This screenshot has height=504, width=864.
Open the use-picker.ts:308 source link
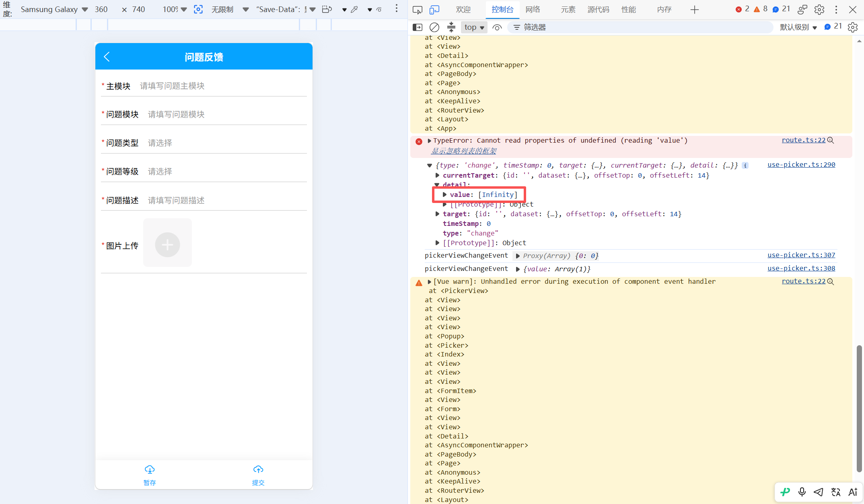(801, 268)
